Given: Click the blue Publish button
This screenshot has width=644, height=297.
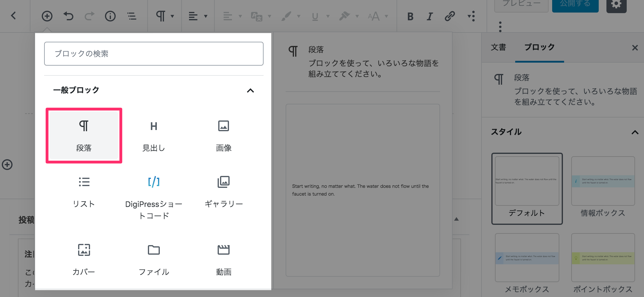Looking at the screenshot, I should 575,4.
